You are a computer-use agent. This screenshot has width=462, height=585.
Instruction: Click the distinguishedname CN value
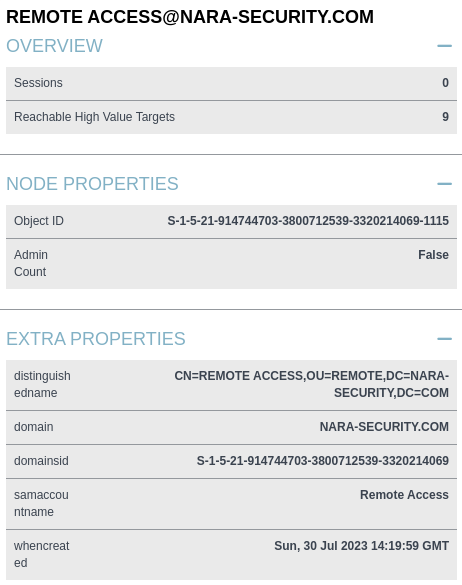312,384
